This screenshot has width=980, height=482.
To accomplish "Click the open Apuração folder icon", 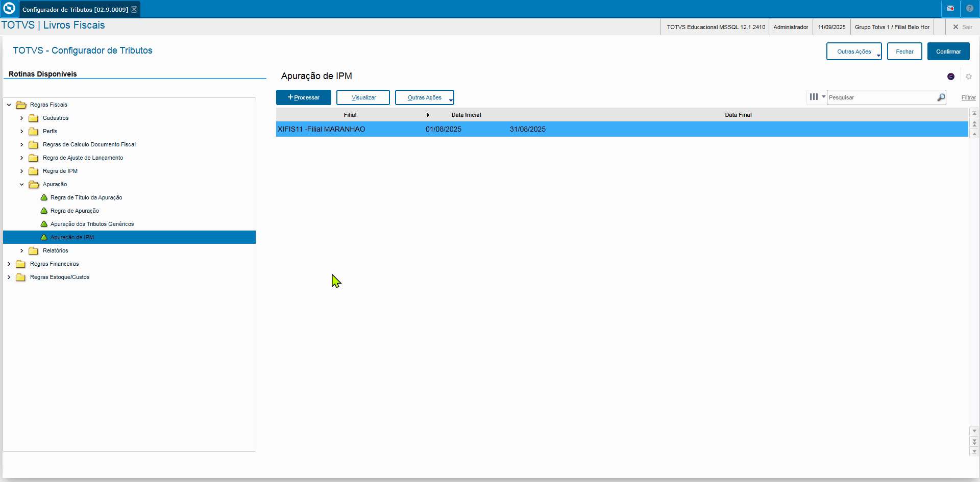I will pos(34,184).
